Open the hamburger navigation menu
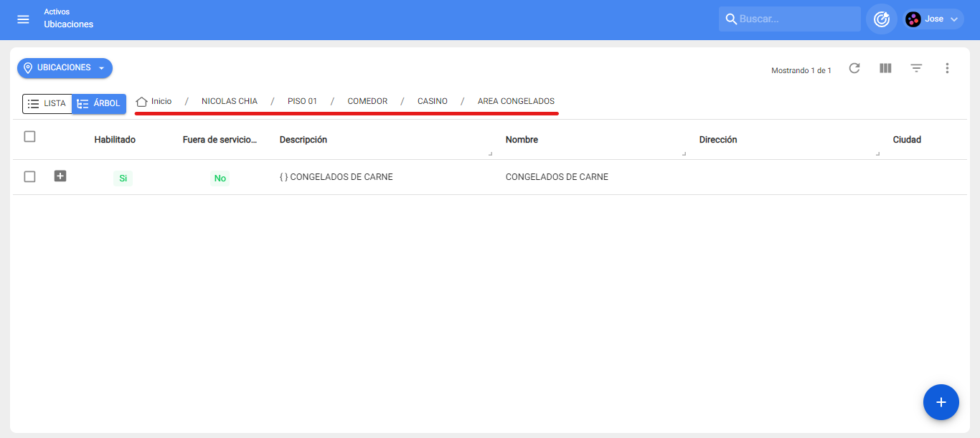980x438 pixels. 23,19
